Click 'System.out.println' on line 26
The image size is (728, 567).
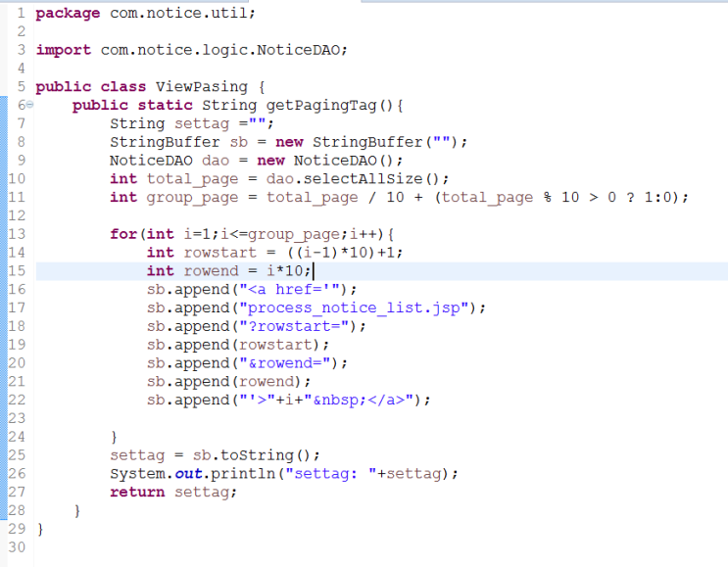click(193, 474)
